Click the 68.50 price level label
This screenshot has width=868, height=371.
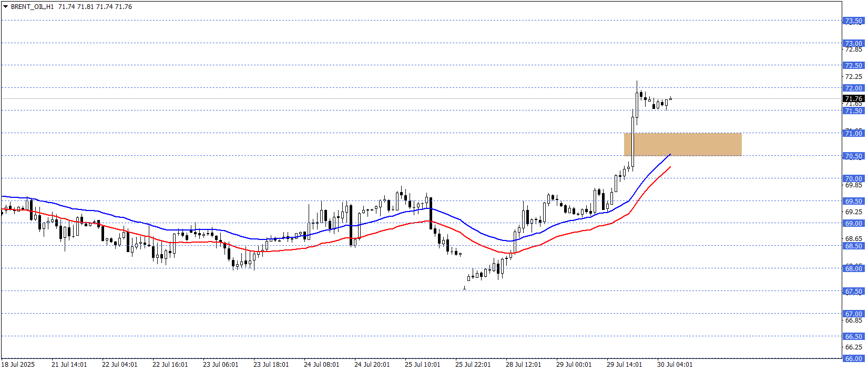(x=853, y=246)
